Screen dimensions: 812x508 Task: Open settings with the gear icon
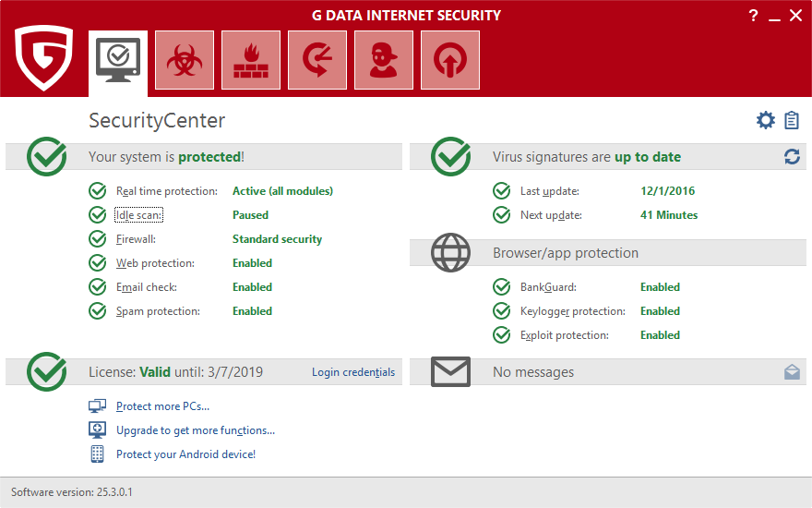[765, 120]
